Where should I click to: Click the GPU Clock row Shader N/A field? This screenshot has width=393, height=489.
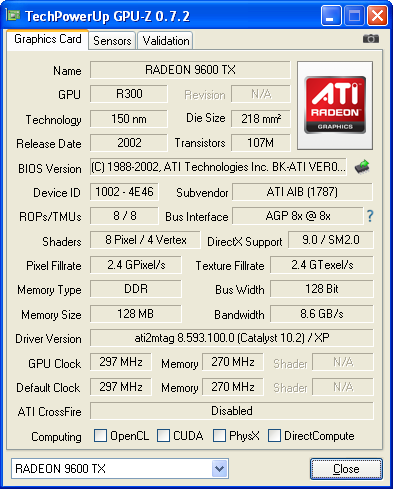pos(343,362)
